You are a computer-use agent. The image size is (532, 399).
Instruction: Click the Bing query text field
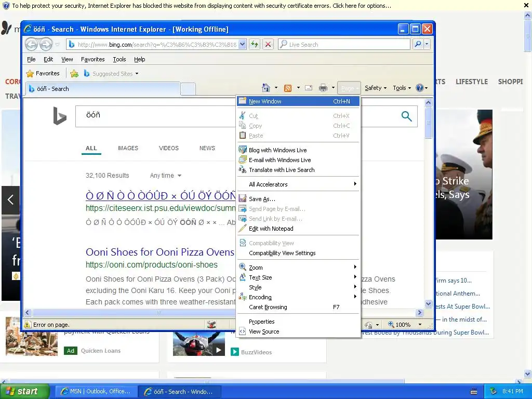click(156, 116)
